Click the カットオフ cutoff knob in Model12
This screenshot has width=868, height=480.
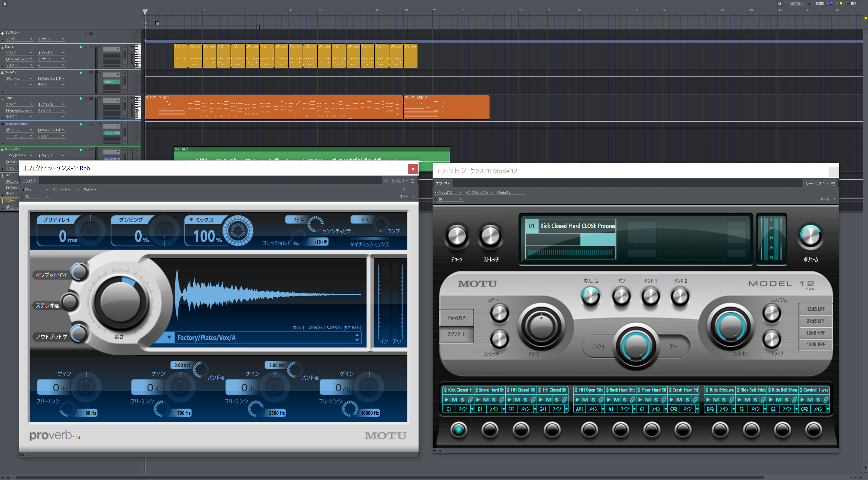[730, 326]
